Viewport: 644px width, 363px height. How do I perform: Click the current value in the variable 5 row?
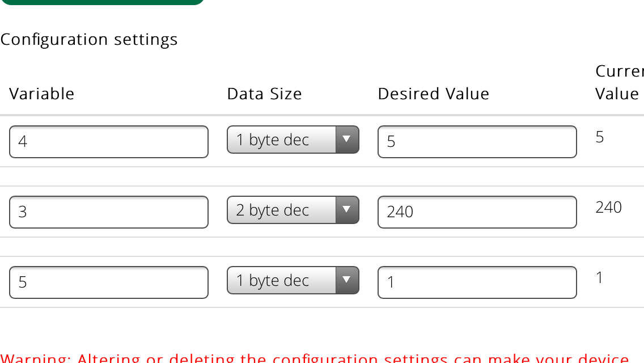point(599,277)
